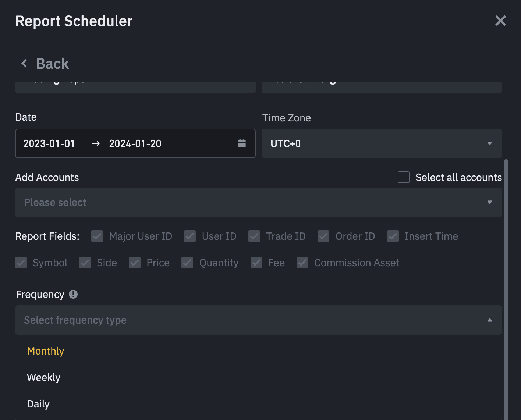This screenshot has height=420, width=521.
Task: Toggle the Trade ID checkbox
Action: coord(254,236)
